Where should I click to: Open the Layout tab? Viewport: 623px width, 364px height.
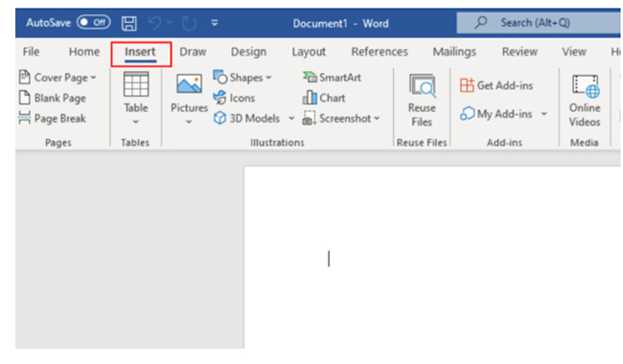309,52
